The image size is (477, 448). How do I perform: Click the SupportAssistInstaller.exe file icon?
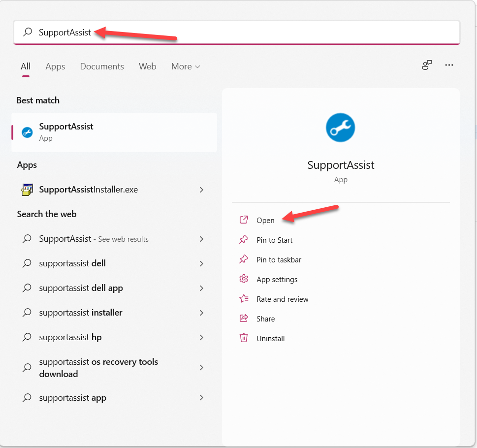point(27,190)
